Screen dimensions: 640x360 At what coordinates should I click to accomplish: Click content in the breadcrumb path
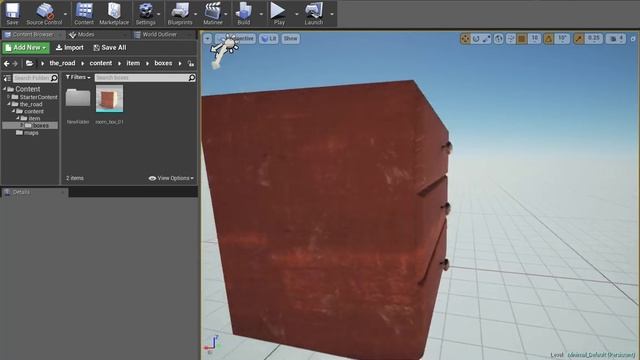101,63
